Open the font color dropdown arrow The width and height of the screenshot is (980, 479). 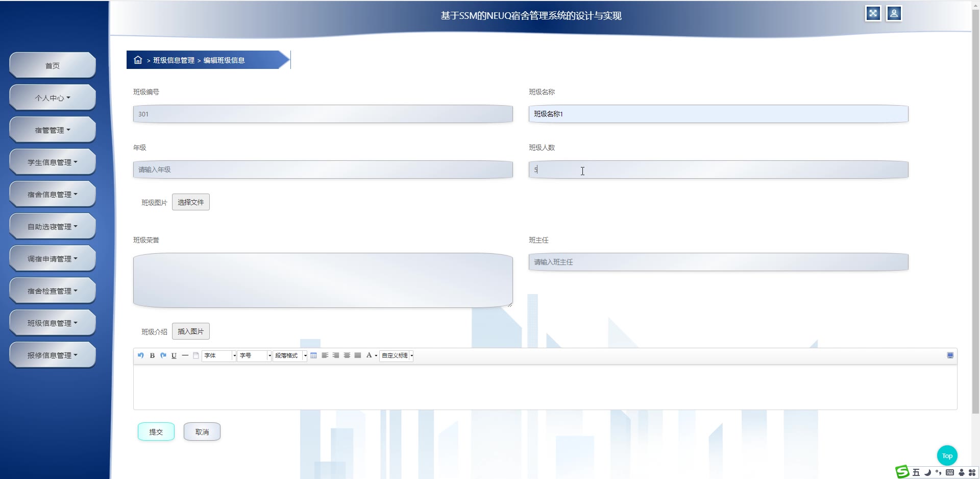(376, 355)
